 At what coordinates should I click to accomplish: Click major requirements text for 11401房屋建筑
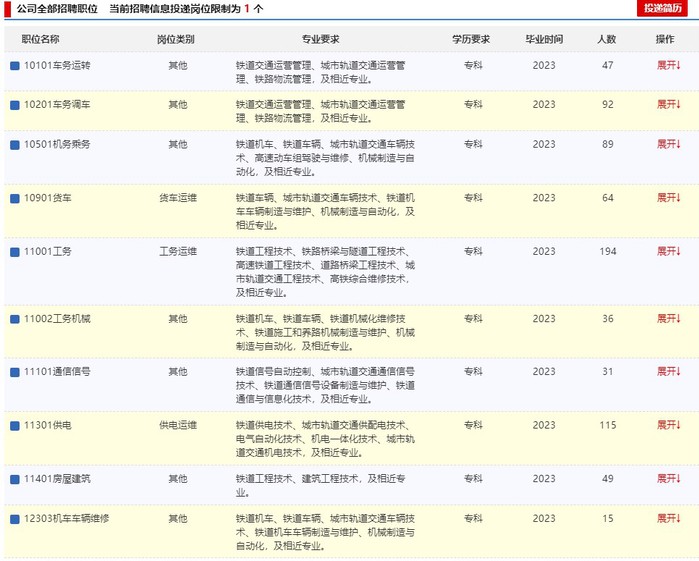tap(321, 486)
